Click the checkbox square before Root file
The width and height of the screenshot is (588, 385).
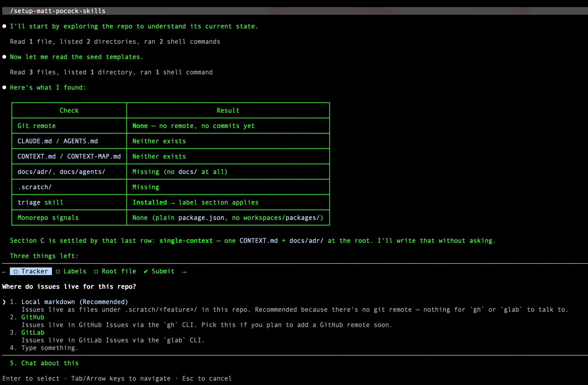tap(96, 272)
